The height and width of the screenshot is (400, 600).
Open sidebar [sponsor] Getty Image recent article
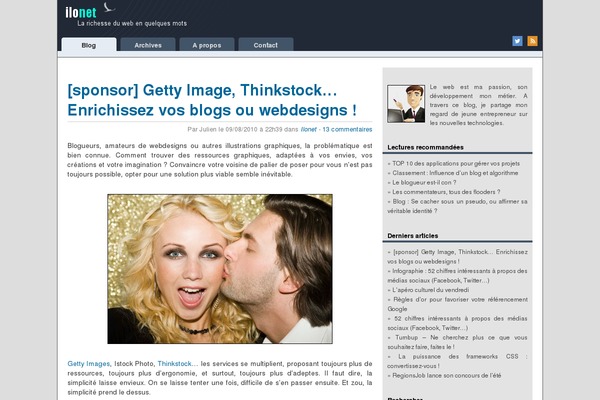click(457, 256)
